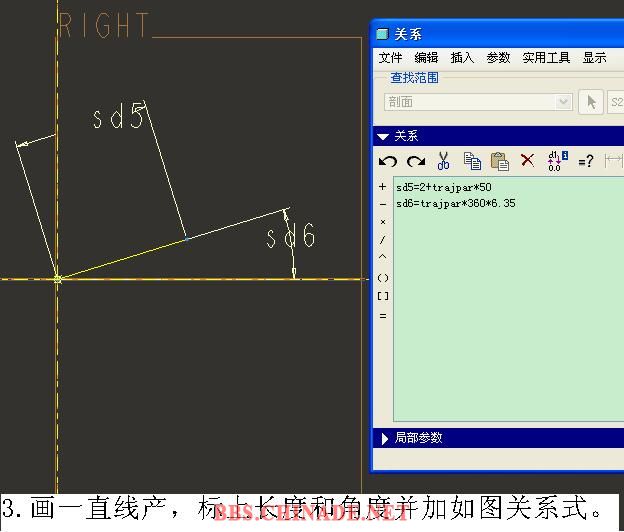Collapse the 关系 section
The width and height of the screenshot is (624, 532).
click(383, 136)
